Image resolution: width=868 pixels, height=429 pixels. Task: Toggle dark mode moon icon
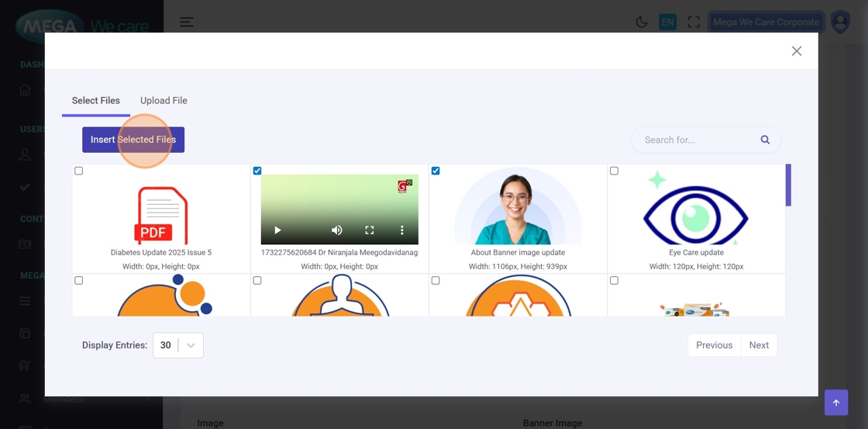[x=642, y=22]
